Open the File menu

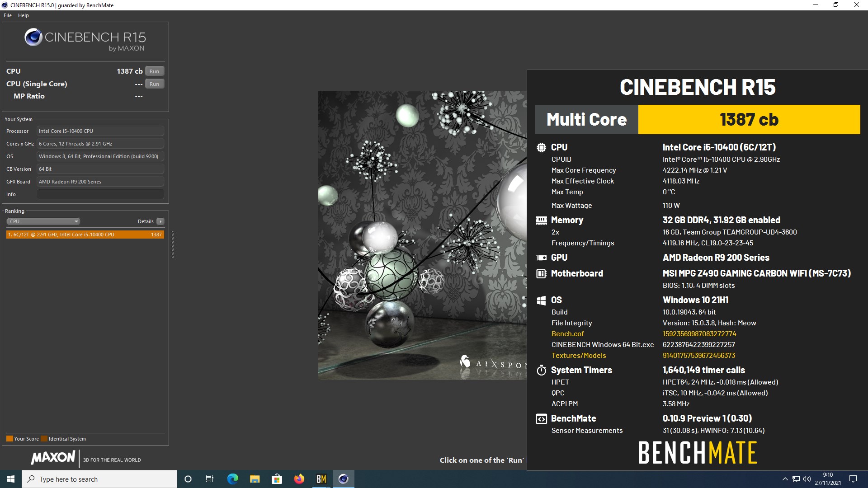(x=8, y=15)
